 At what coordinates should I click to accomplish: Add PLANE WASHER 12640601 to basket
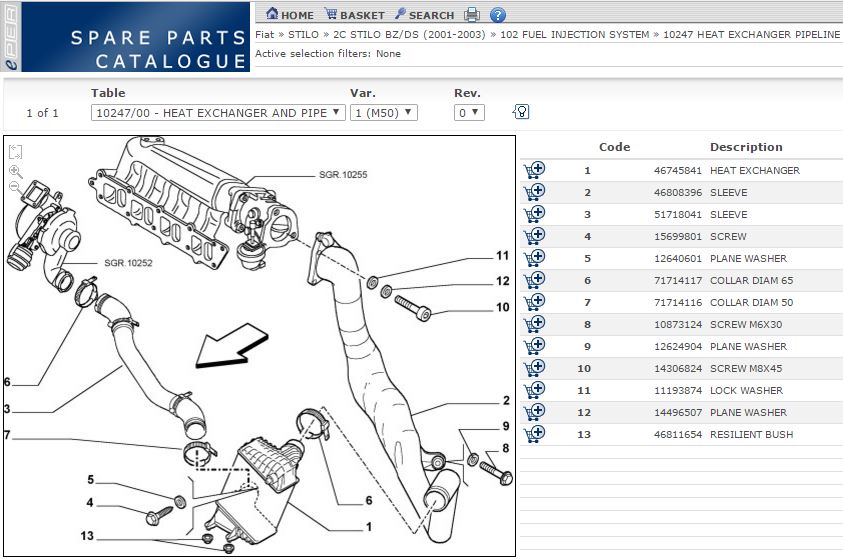pos(534,259)
